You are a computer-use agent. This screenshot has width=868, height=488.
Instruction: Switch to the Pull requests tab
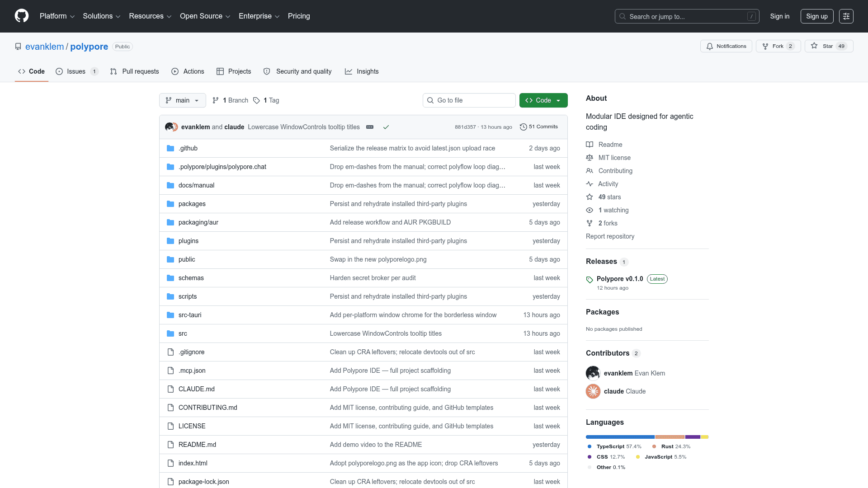(x=135, y=71)
